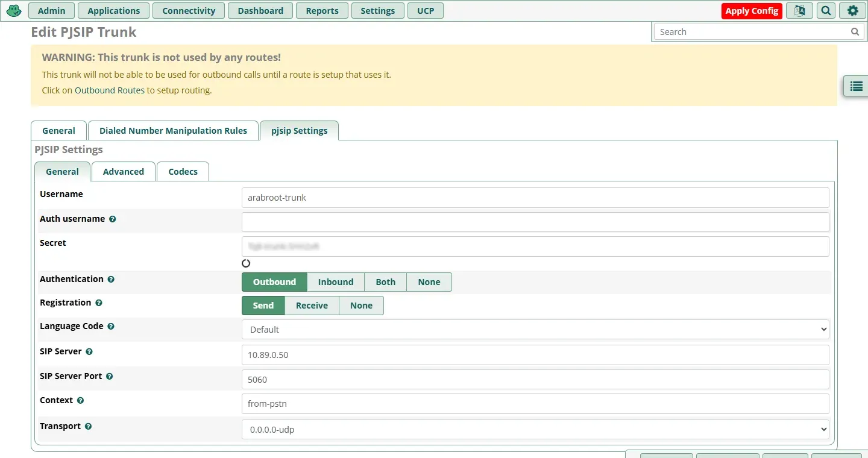
Task: Open the Language Code dropdown
Action: (x=535, y=330)
